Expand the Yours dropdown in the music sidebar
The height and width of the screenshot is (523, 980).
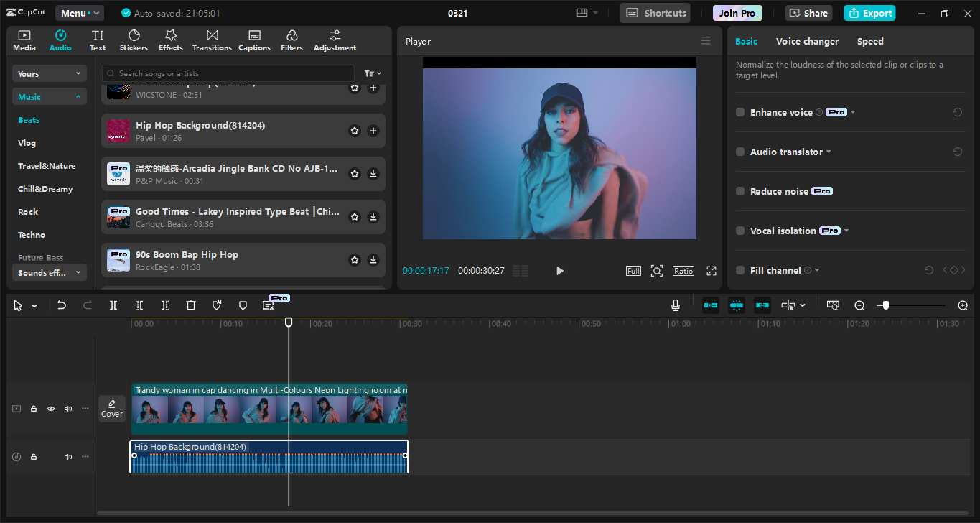[49, 73]
